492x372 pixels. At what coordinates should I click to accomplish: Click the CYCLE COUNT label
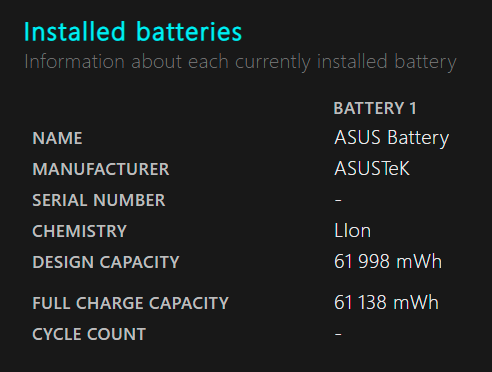tap(89, 334)
